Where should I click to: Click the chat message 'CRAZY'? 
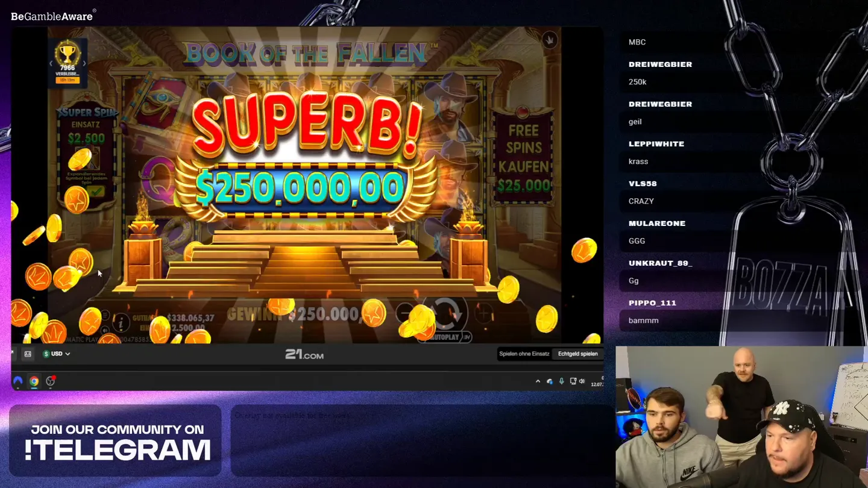pos(641,201)
